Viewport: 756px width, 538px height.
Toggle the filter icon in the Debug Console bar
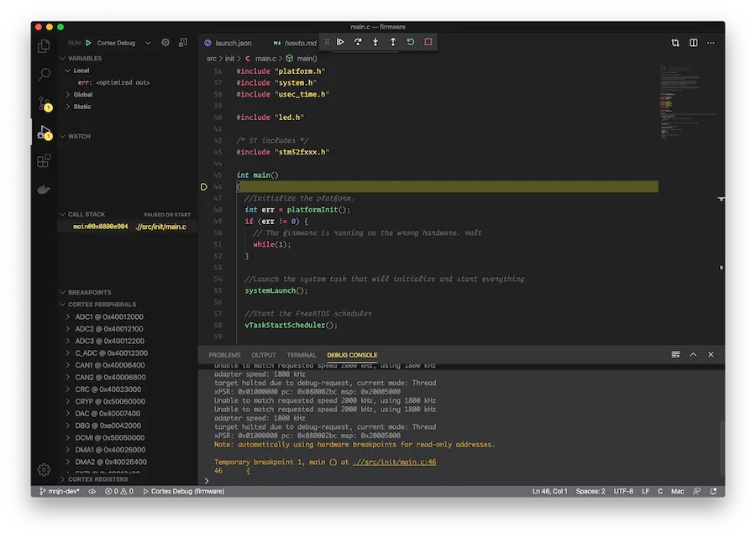point(675,354)
